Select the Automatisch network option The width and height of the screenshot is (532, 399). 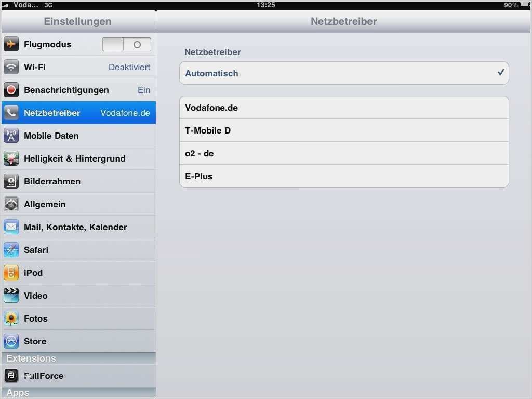pos(344,73)
